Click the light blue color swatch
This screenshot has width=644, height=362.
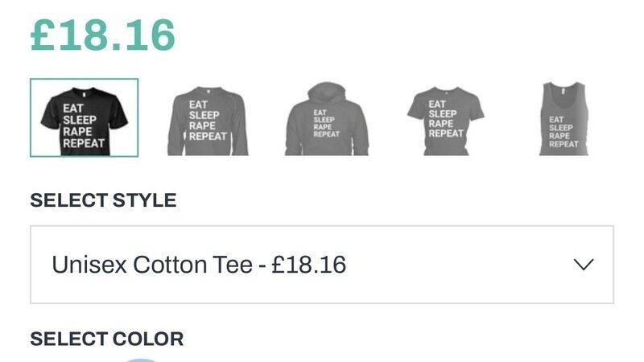click(142, 360)
